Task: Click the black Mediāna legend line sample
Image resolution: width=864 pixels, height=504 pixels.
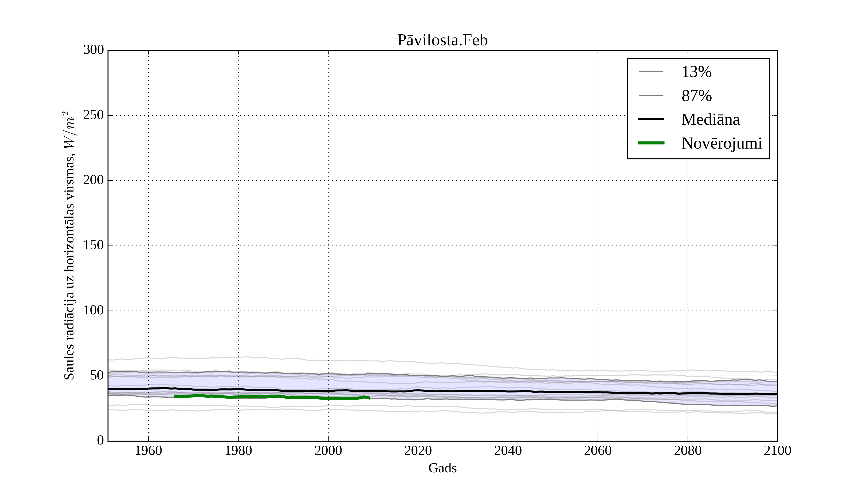Action: coord(651,119)
